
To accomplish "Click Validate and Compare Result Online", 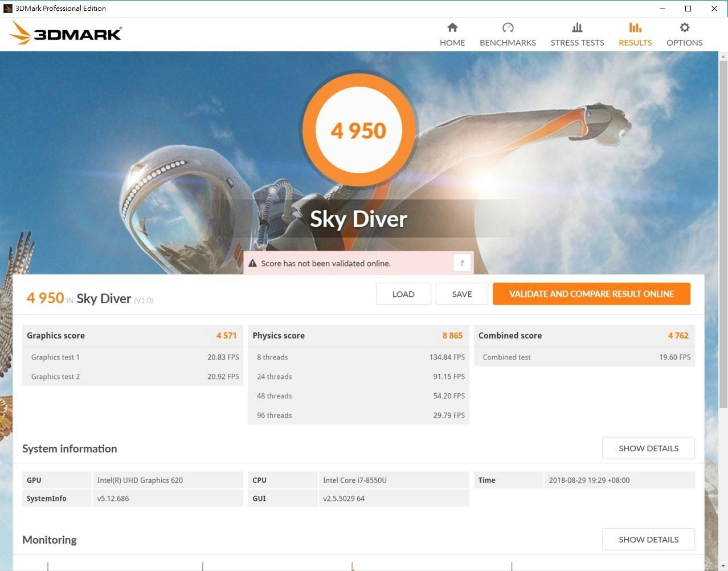I will point(591,294).
